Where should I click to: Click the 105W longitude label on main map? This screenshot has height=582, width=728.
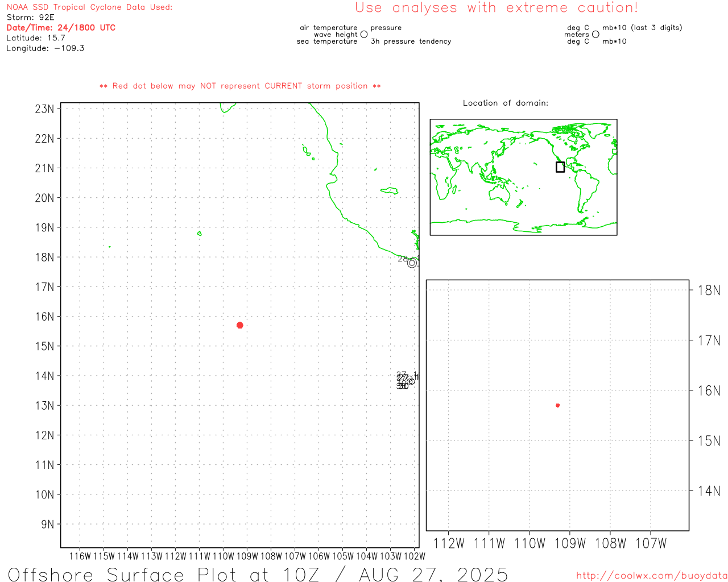coord(342,556)
